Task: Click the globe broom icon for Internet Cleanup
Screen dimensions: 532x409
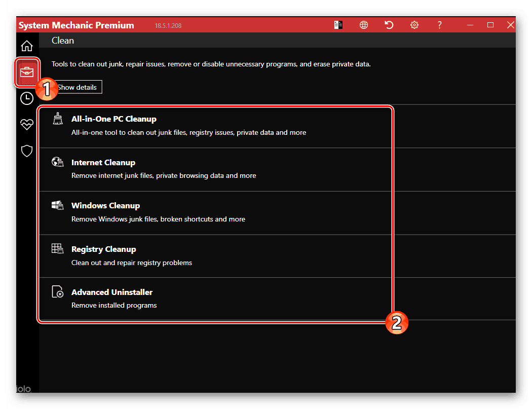Action: [x=58, y=162]
